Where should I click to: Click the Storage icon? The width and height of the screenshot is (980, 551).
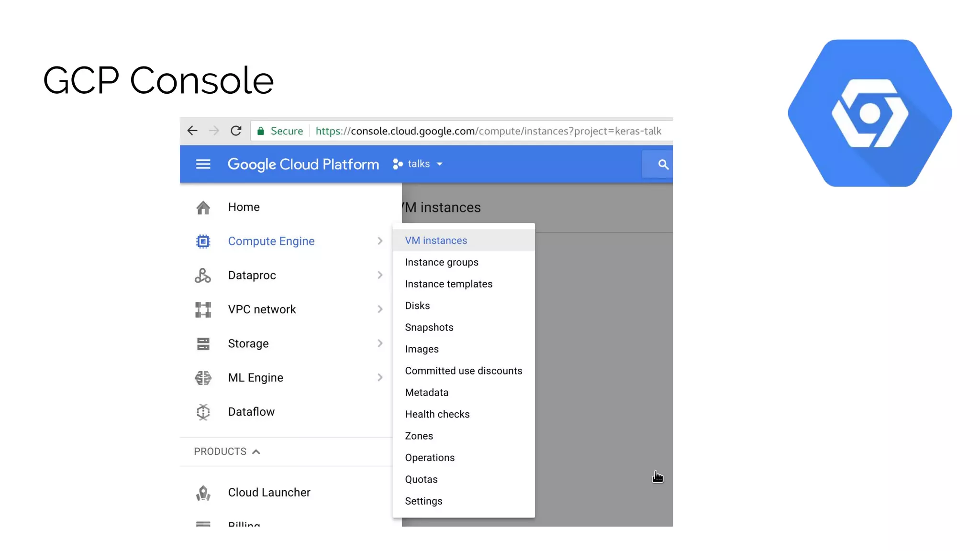tap(203, 343)
